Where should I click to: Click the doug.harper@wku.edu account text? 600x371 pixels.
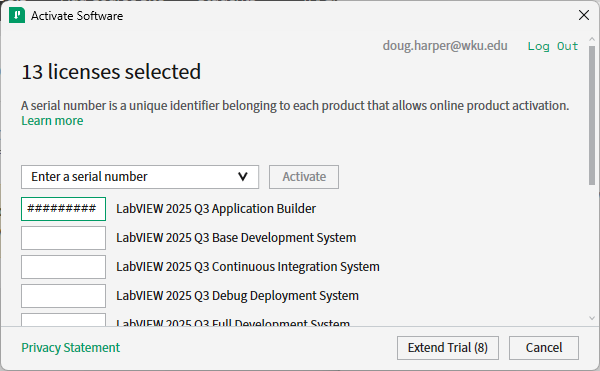(x=445, y=46)
